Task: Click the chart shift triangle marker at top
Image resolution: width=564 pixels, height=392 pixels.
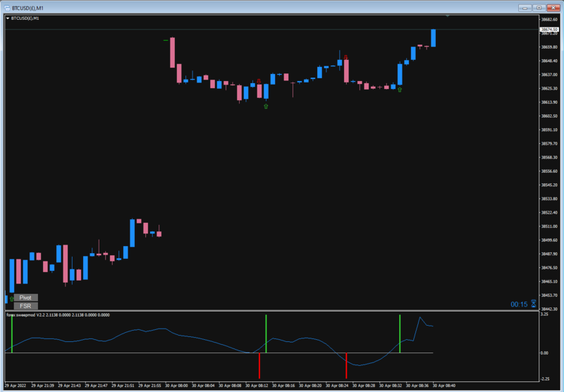Action: tap(448, 16)
